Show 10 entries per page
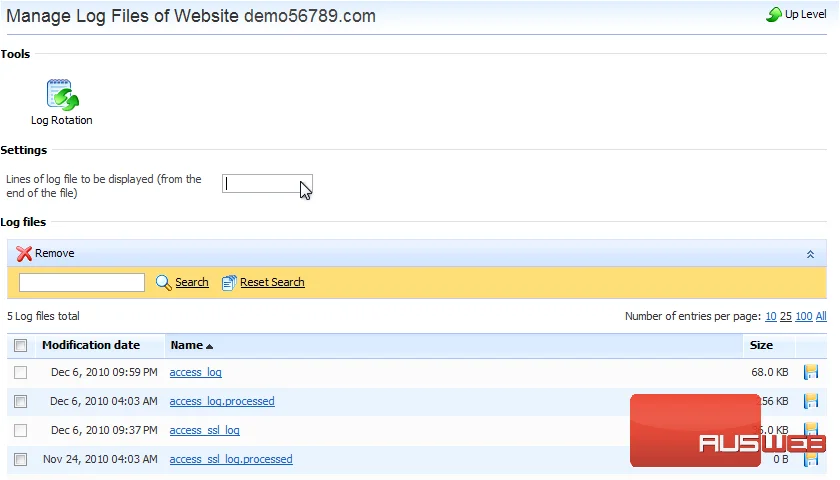Viewport: 840px width, 480px height. tap(771, 316)
